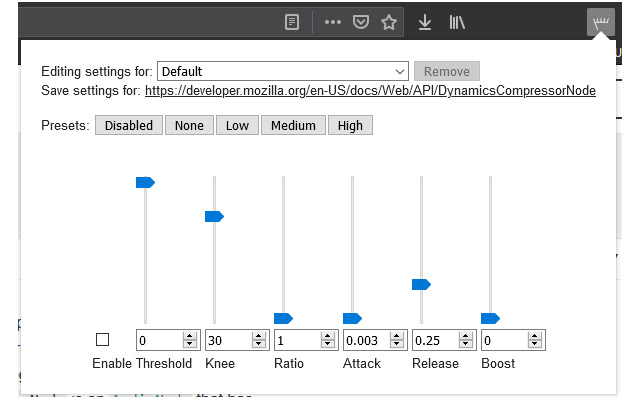Open the reader view icon
This screenshot has width=640, height=400.
292,22
